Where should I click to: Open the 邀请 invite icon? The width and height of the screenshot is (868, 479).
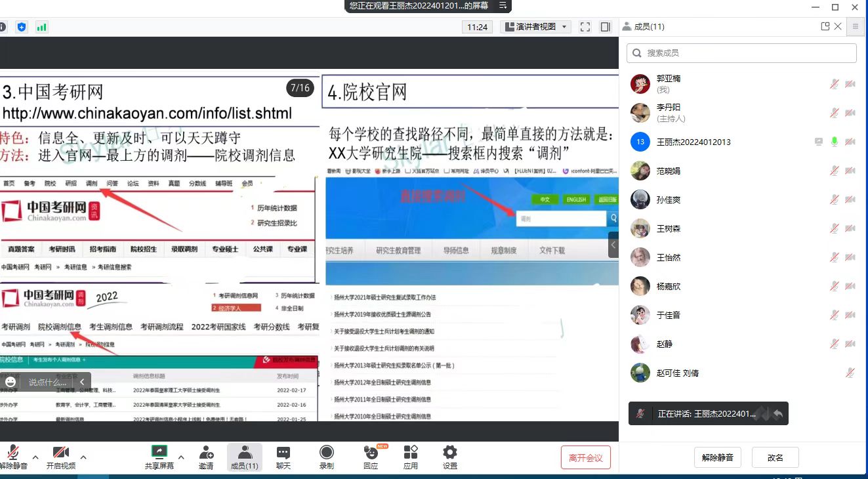pyautogui.click(x=206, y=453)
